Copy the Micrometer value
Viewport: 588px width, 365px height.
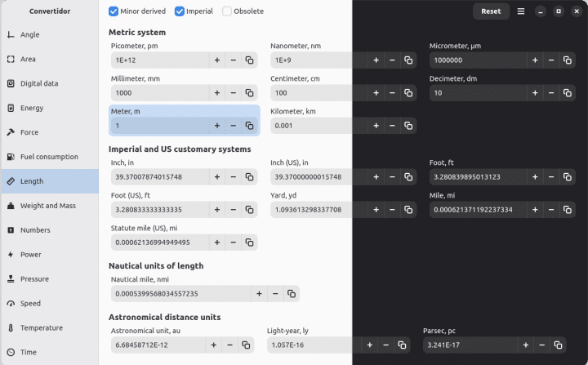click(567, 60)
